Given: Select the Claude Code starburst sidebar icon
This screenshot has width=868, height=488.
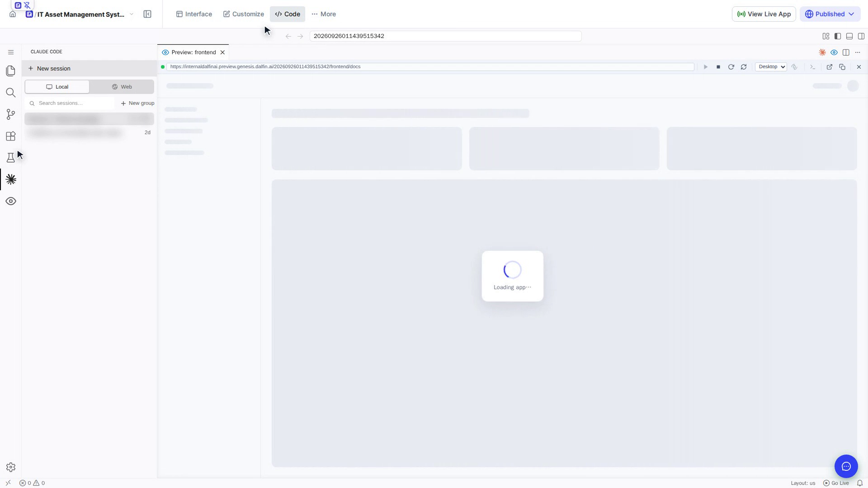Looking at the screenshot, I should (11, 179).
